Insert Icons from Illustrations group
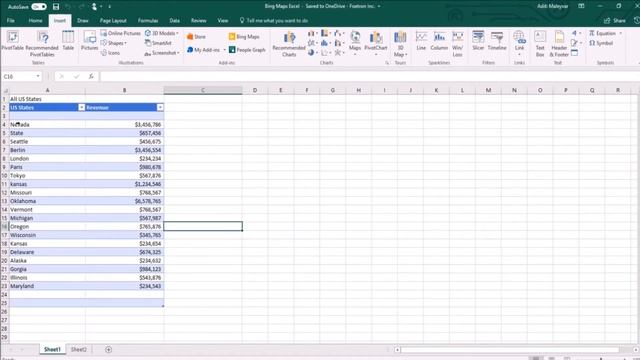Viewport: 640px width, 360px height. 110,53
